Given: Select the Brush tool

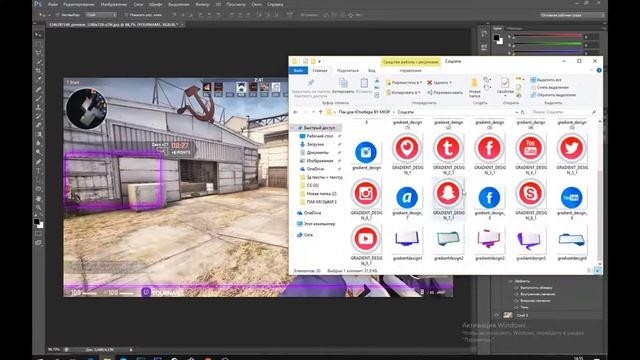Looking at the screenshot, I should pos(38,98).
